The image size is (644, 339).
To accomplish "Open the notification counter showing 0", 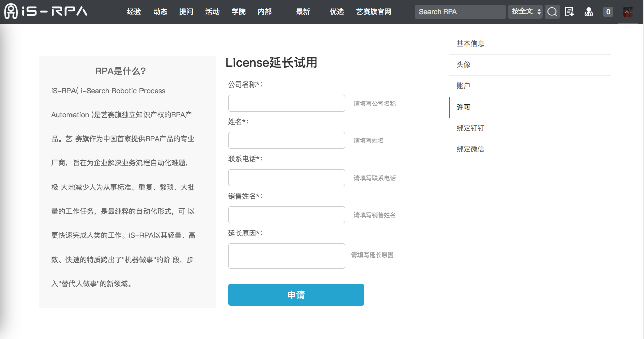I will 608,11.
